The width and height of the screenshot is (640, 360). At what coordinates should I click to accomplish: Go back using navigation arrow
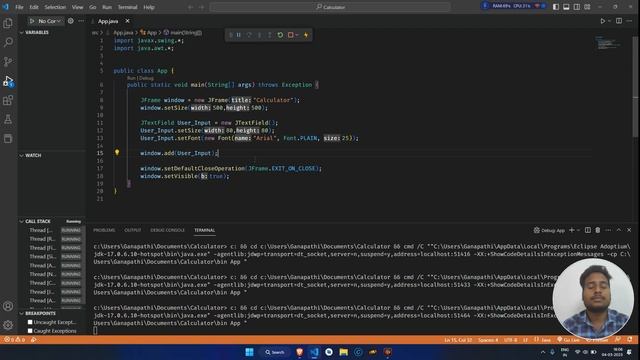pos(191,7)
